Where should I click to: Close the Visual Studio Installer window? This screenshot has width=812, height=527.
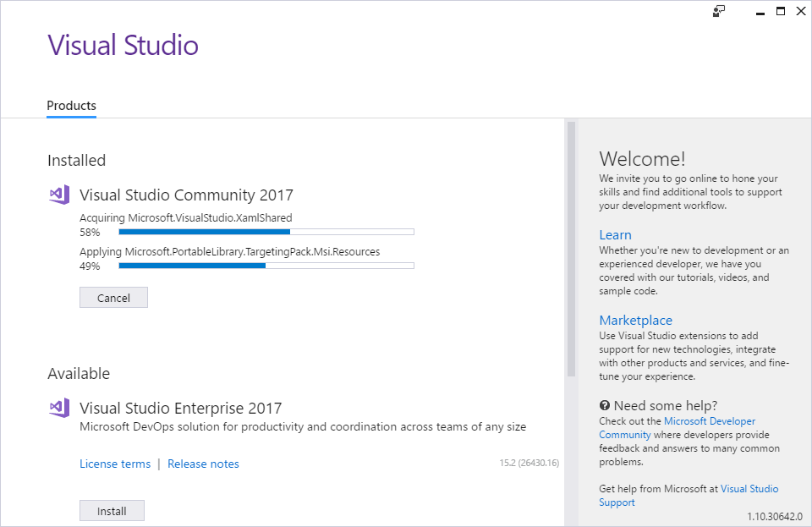click(801, 11)
